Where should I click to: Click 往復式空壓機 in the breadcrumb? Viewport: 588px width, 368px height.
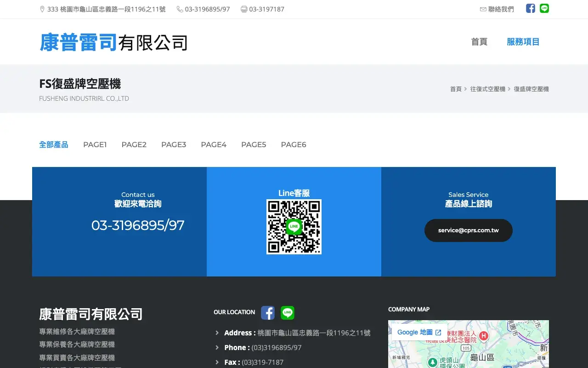click(x=488, y=89)
